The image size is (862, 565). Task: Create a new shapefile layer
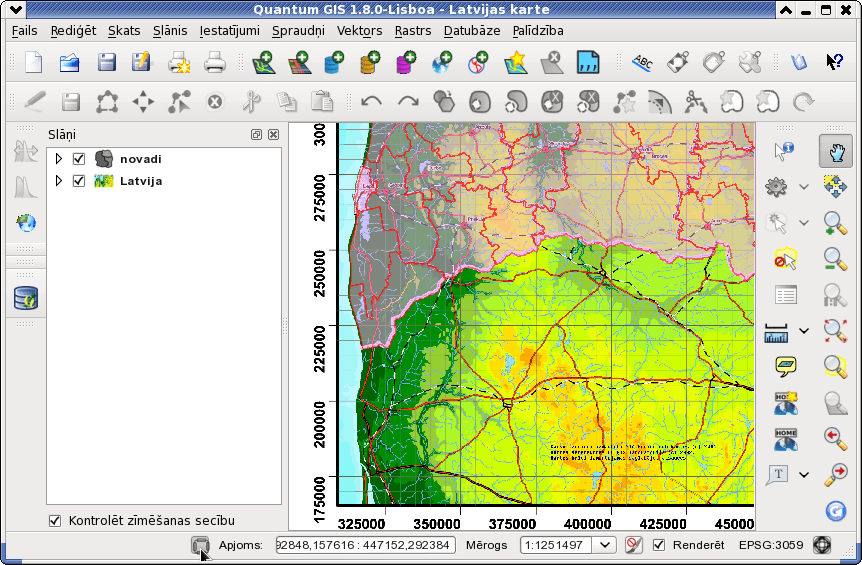point(516,63)
